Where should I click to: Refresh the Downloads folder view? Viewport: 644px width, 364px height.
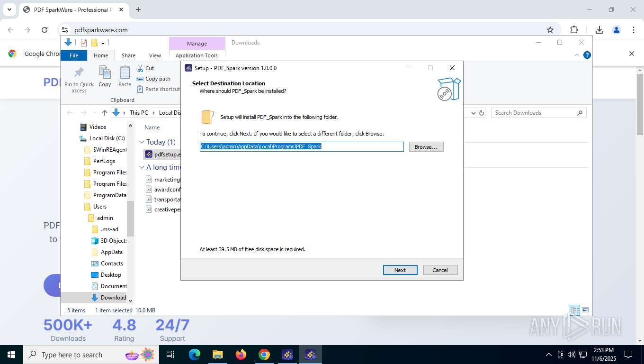coord(482,113)
